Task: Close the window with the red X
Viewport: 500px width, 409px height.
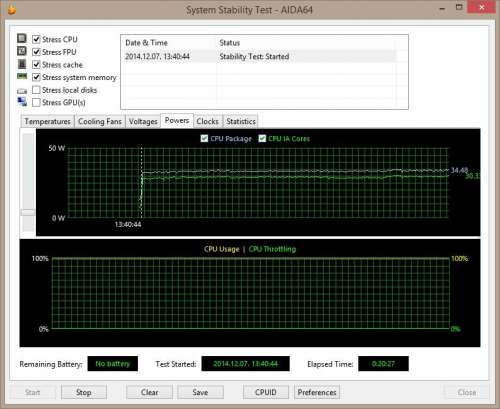Action: click(x=482, y=7)
